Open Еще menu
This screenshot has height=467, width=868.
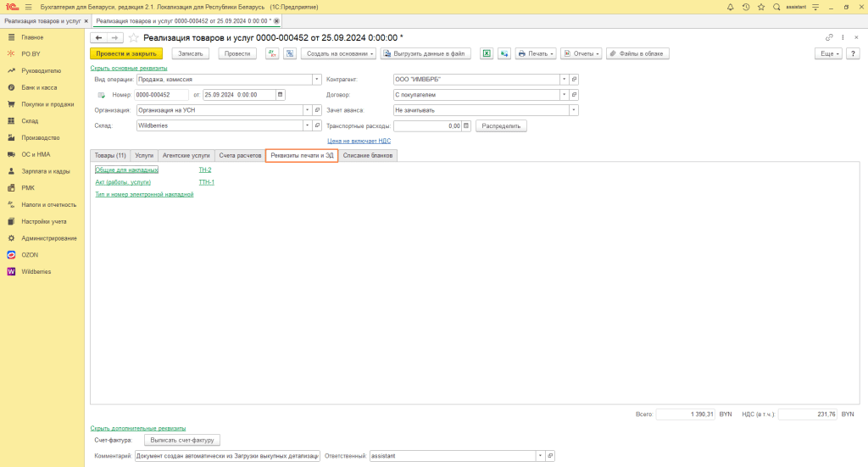[x=828, y=53]
